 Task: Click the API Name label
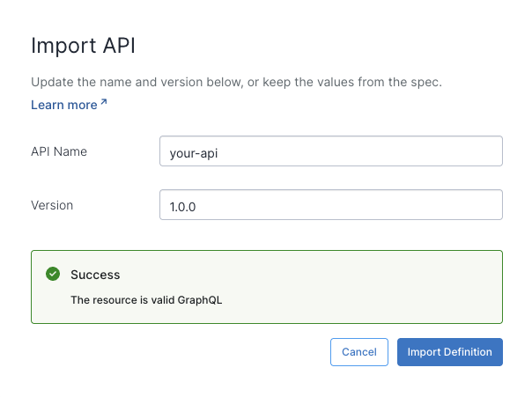tap(59, 151)
